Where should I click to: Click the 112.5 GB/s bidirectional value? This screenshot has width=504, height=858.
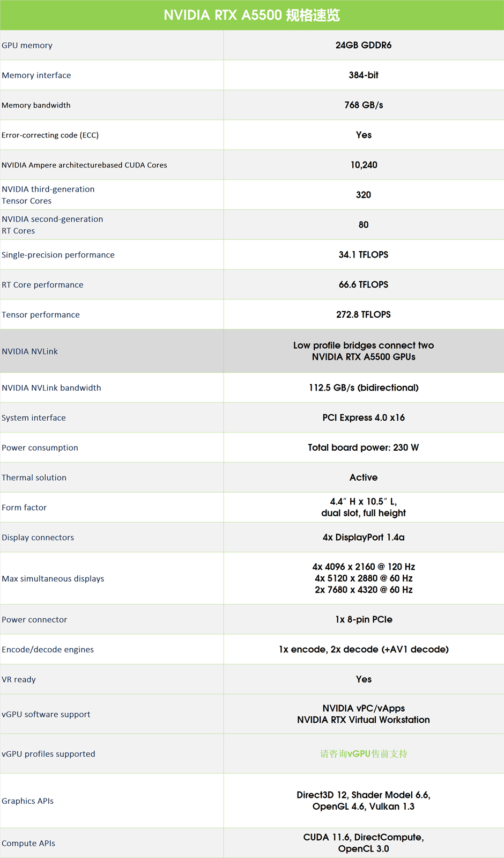click(x=364, y=387)
